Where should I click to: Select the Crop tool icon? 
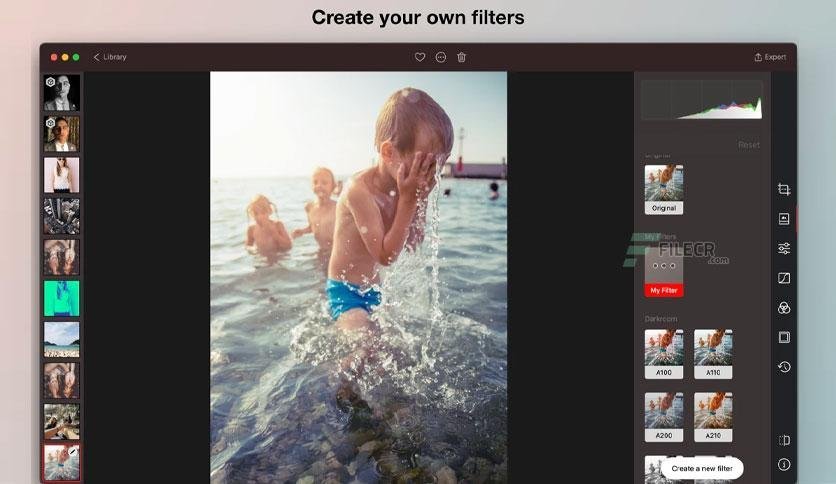tap(784, 189)
